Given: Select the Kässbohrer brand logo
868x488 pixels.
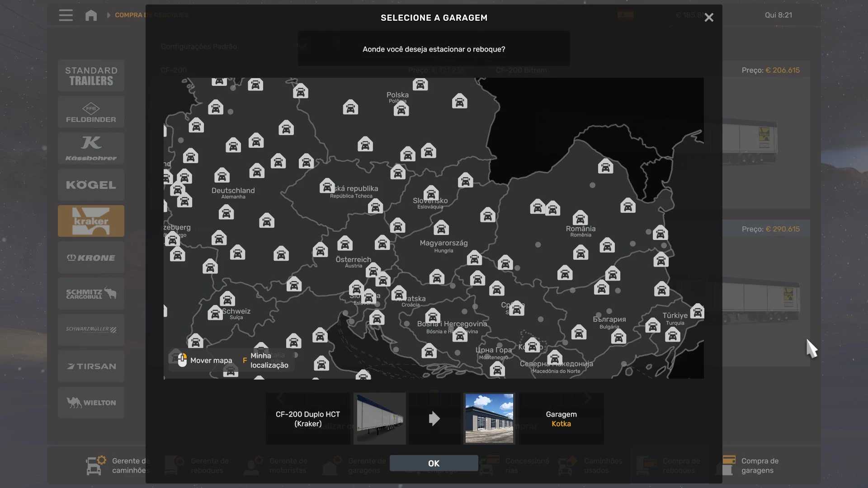Looking at the screenshot, I should tap(91, 148).
